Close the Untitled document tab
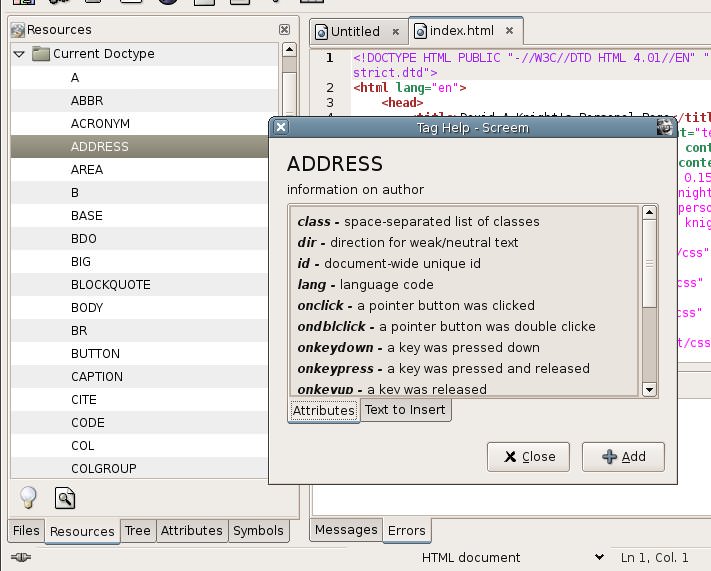 (x=395, y=31)
